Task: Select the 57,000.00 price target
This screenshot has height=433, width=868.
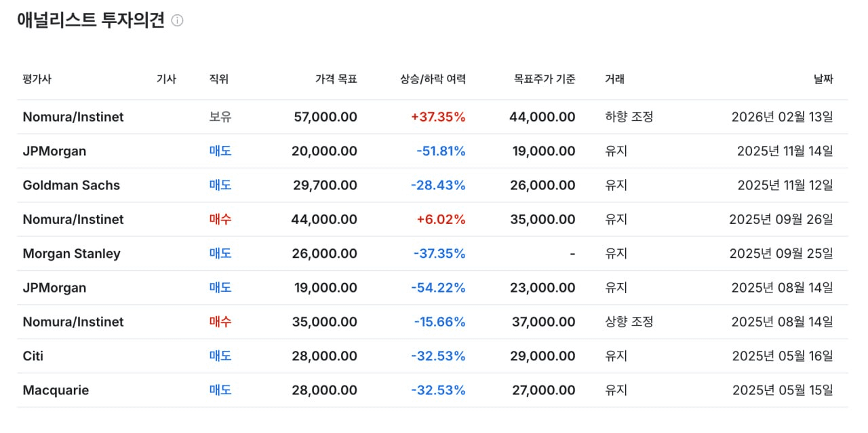Action: coord(325,117)
